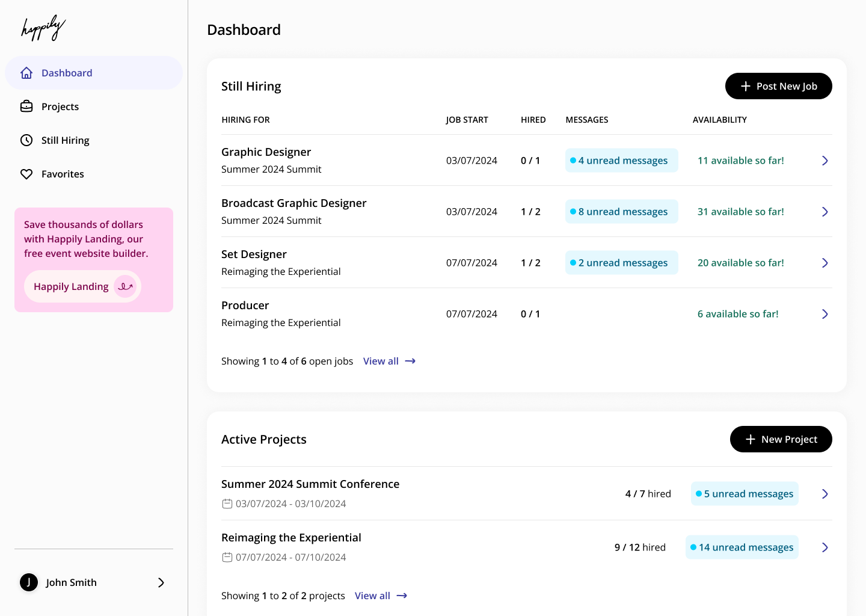Click the Dashboard home icon

(26, 73)
